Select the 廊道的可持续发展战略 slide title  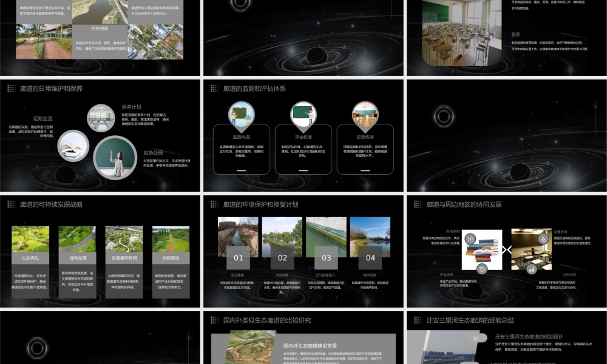point(51,204)
